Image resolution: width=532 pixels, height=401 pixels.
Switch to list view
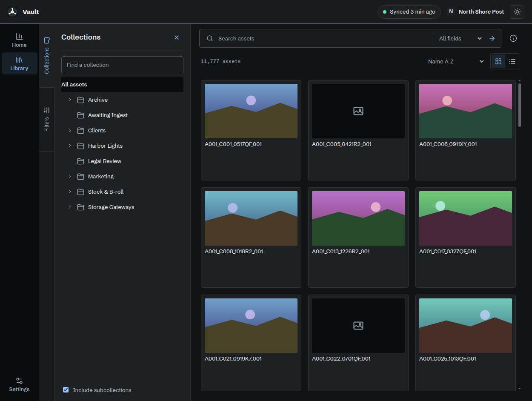[x=512, y=61]
